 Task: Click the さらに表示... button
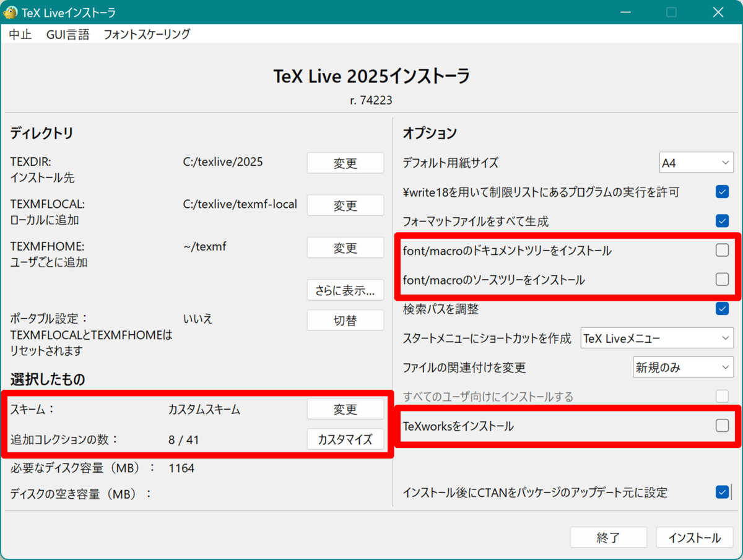[345, 290]
